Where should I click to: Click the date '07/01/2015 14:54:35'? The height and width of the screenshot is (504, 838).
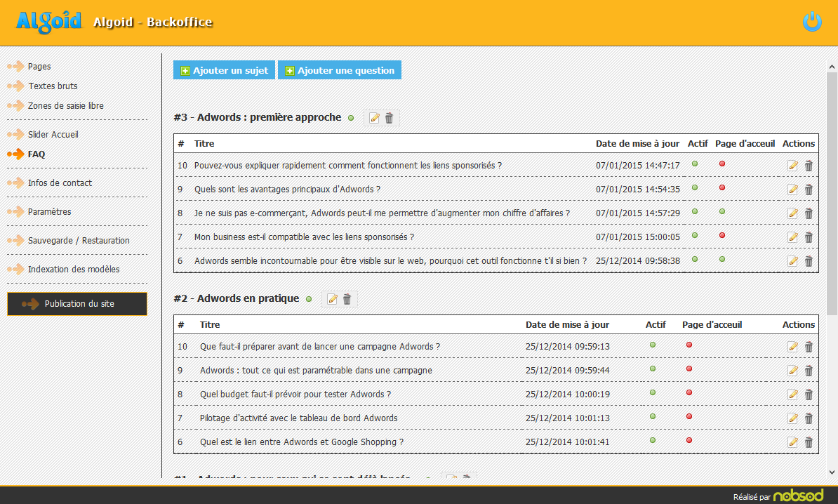[637, 190]
